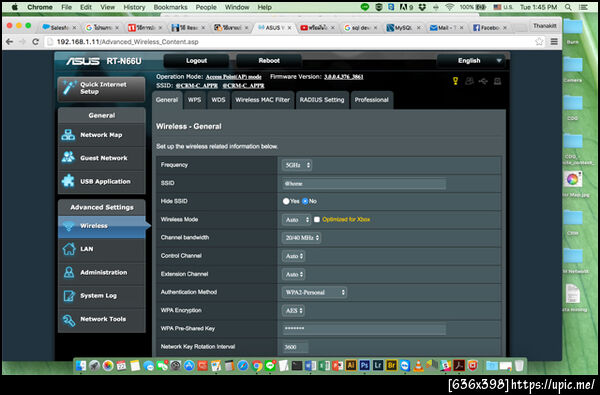Click into the SSID text field
Viewport: 600px width, 395px height.
(364, 184)
